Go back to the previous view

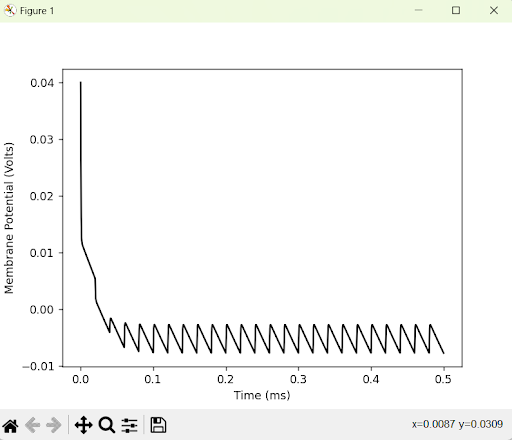[x=33, y=425]
